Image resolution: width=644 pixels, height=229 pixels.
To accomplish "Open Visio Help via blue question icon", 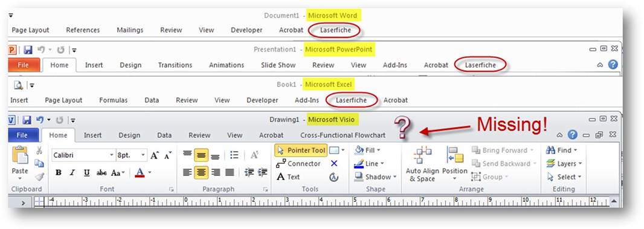I will click(573, 135).
